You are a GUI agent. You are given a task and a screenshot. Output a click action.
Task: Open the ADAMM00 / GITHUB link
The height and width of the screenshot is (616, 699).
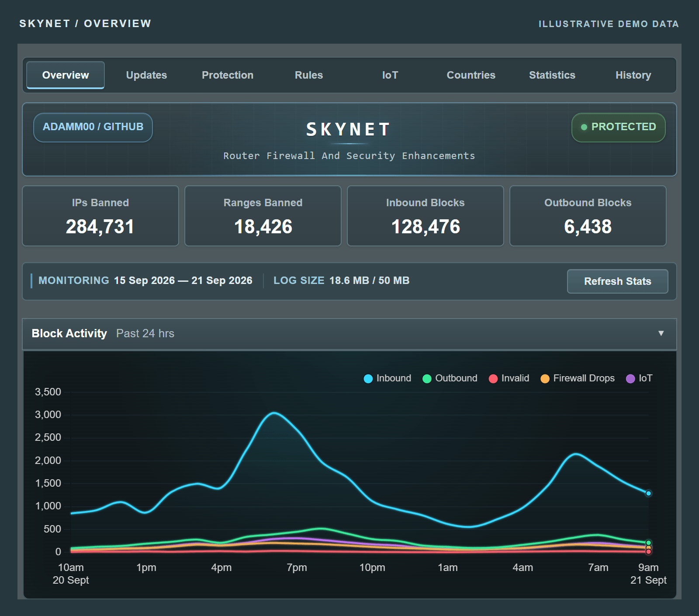click(x=93, y=127)
